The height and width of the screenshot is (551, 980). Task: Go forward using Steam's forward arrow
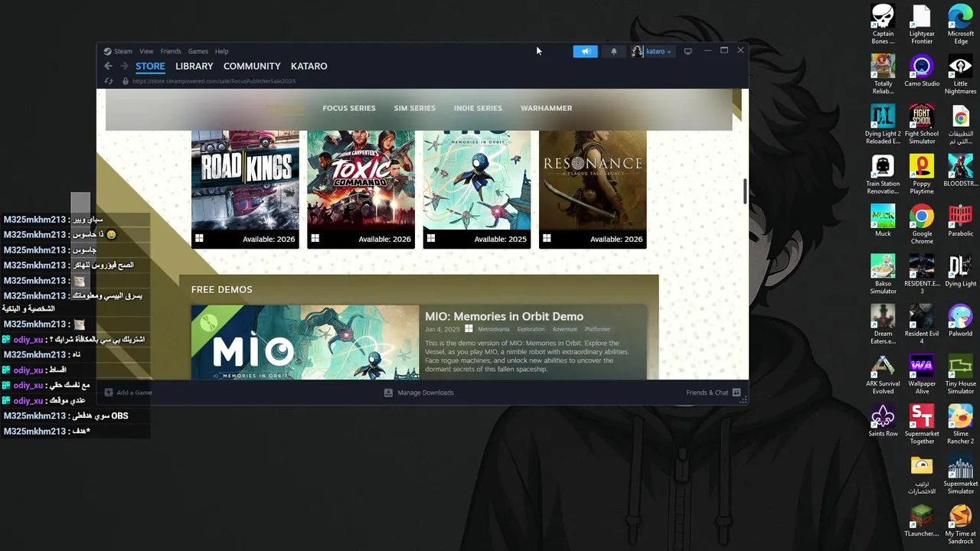tap(124, 67)
